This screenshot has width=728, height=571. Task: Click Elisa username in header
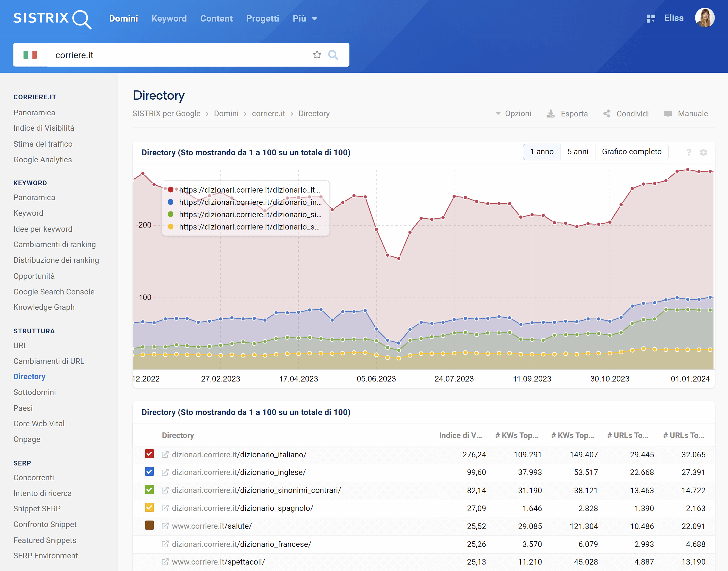(673, 18)
